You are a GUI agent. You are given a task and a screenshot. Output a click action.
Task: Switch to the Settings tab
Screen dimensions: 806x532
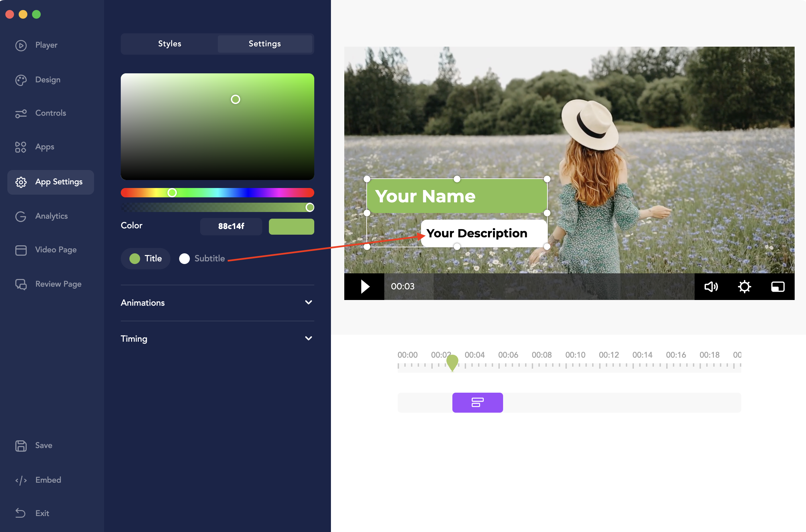[x=265, y=44]
